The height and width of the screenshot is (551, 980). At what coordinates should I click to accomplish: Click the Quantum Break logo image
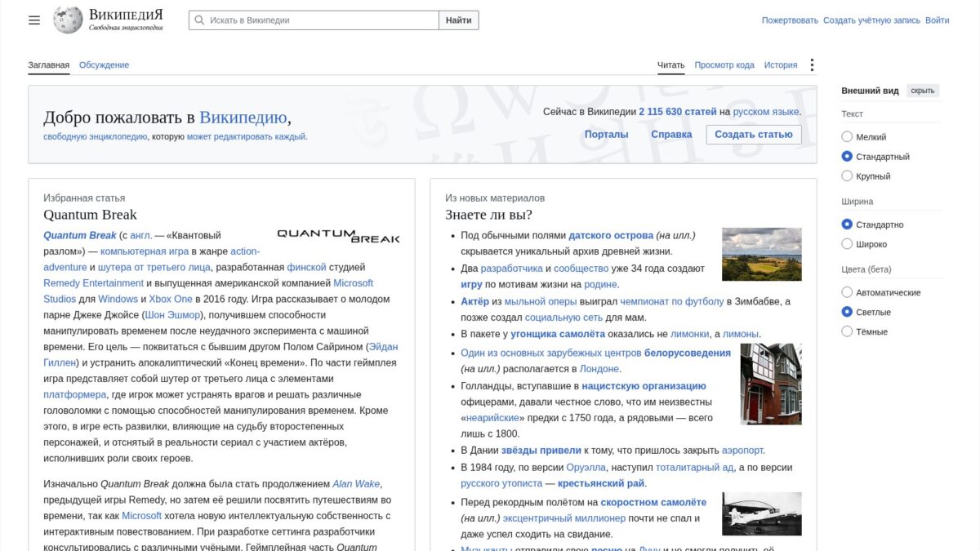point(338,236)
